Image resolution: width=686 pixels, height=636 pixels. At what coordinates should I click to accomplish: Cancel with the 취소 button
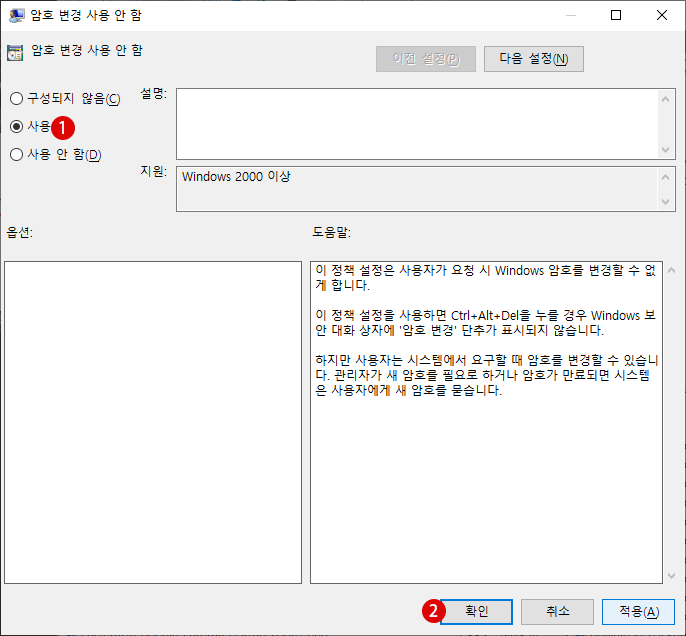pos(557,611)
